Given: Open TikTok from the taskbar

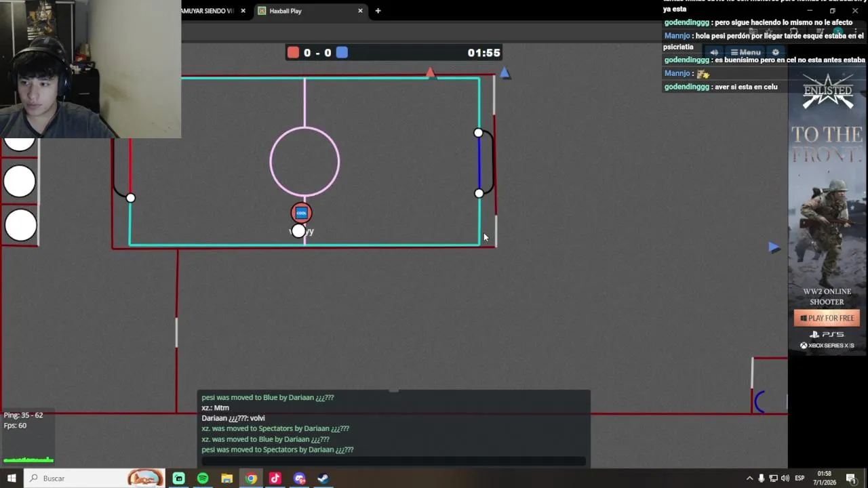Looking at the screenshot, I should point(275,479).
